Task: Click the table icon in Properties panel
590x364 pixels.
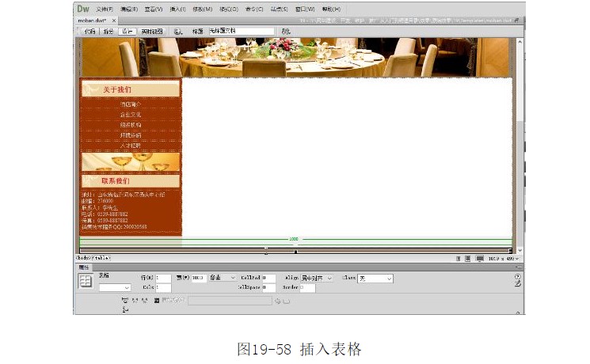Action: pos(86,282)
